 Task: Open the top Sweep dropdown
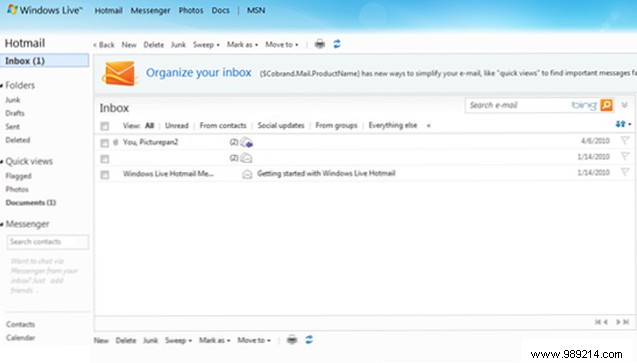point(206,45)
